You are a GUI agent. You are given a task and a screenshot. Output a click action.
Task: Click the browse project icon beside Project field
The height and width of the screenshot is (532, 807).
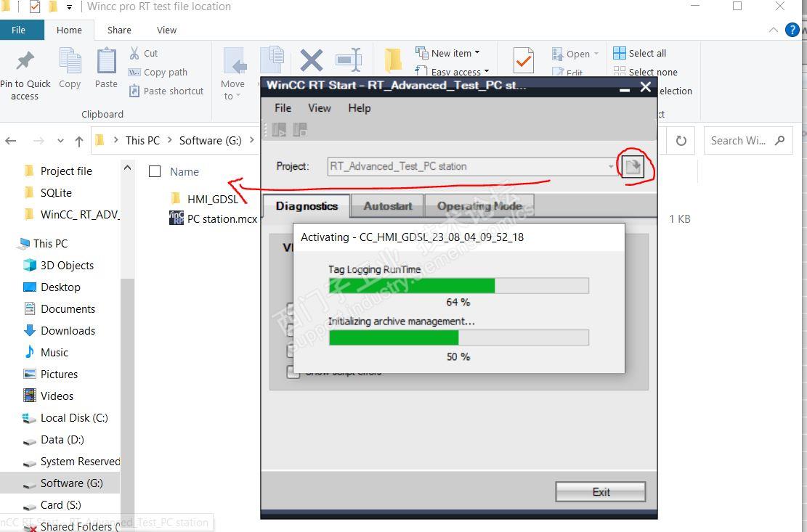click(633, 166)
